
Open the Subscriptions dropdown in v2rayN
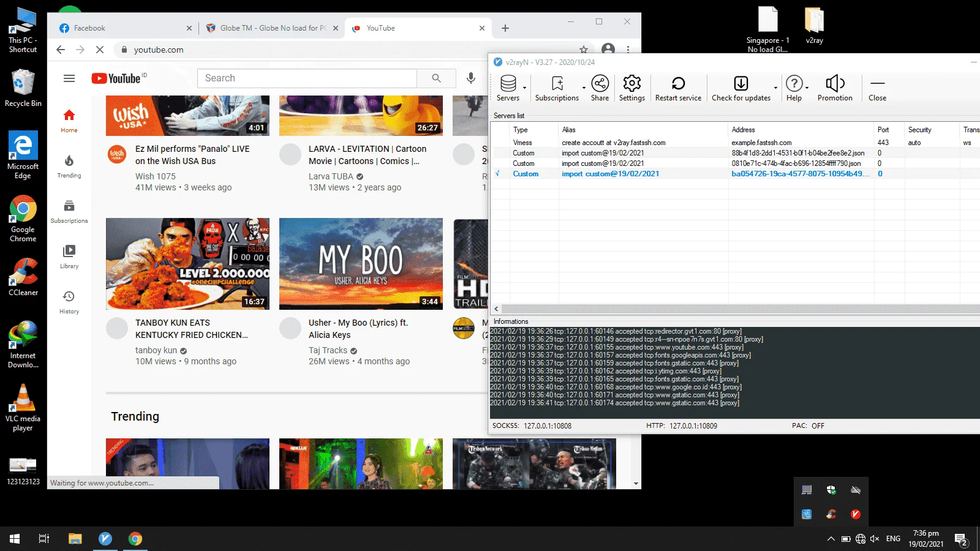(x=584, y=88)
